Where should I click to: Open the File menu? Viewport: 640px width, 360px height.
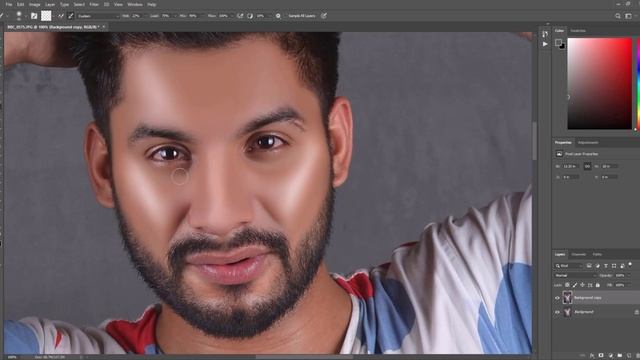pos(9,4)
